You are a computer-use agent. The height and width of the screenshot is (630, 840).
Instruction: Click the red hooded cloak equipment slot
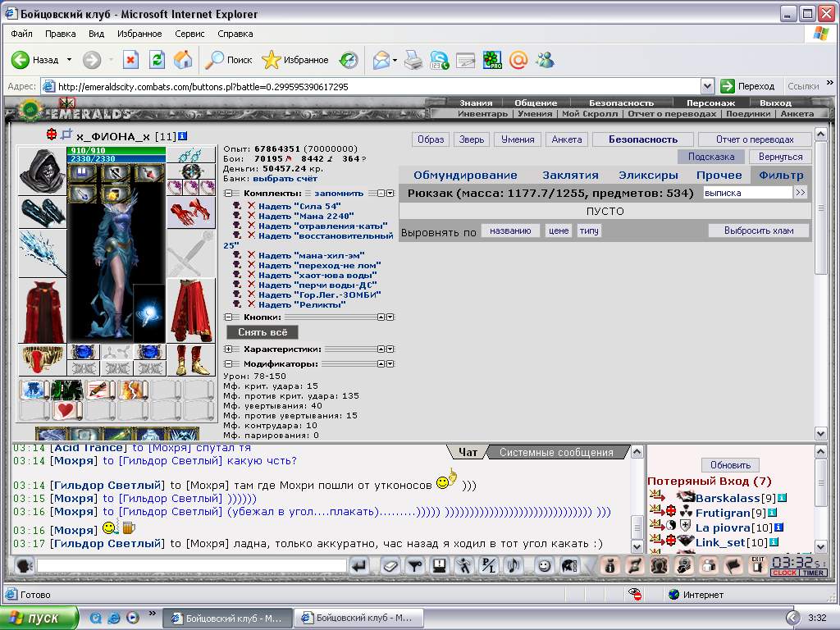[x=43, y=311]
